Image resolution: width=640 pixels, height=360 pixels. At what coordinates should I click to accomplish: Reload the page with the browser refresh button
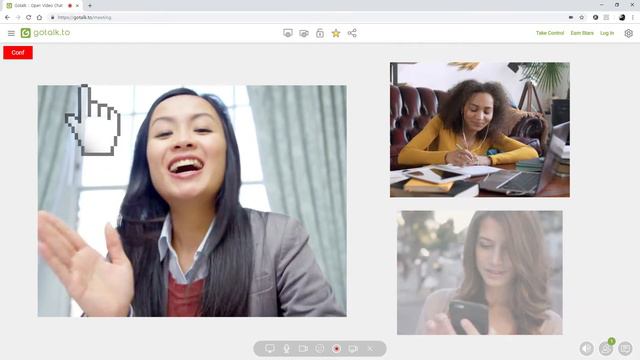pyautogui.click(x=29, y=18)
